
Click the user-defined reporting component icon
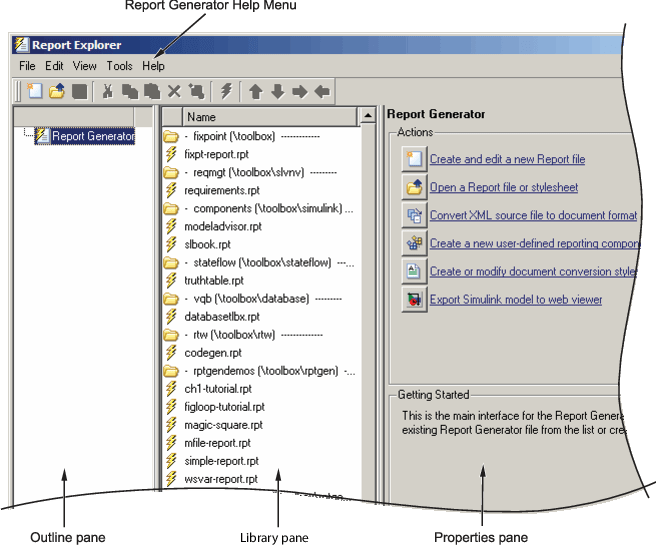coord(414,243)
